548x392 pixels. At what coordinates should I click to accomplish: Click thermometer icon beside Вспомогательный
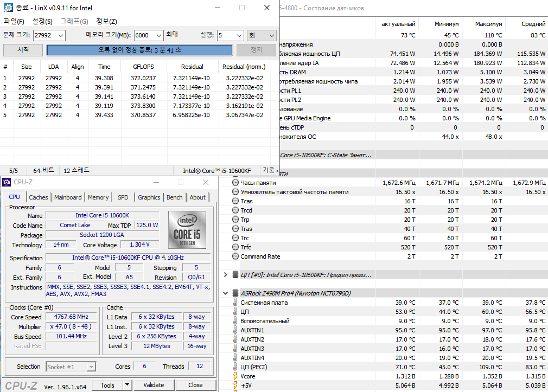click(235, 321)
